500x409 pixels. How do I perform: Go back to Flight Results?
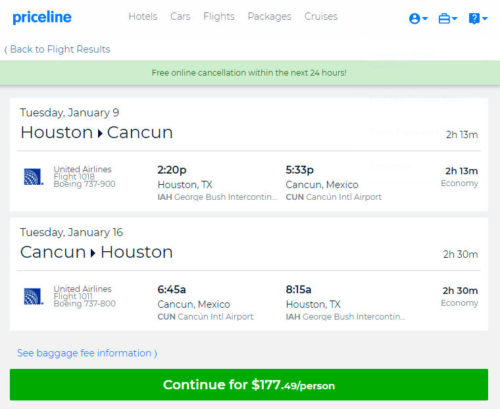coord(57,49)
